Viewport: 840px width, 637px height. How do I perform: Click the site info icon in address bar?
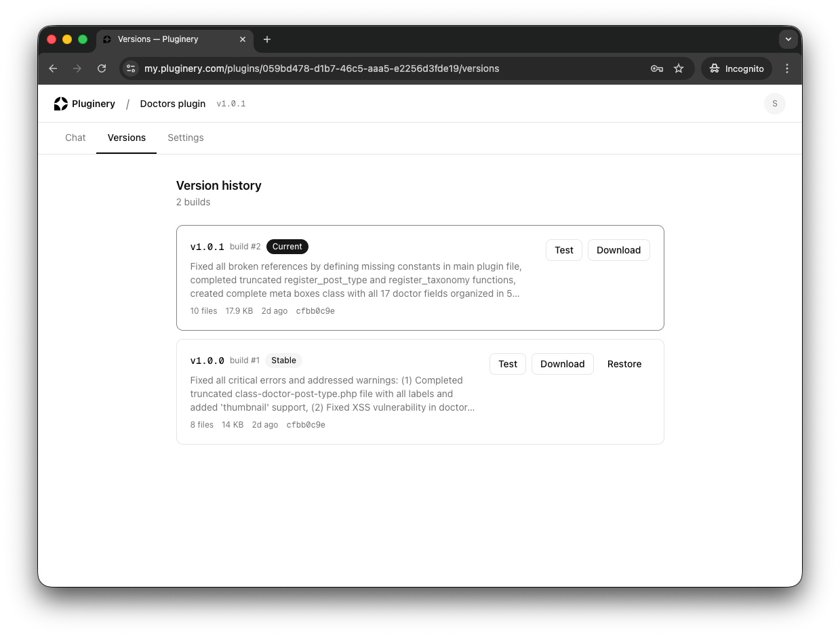pos(130,68)
